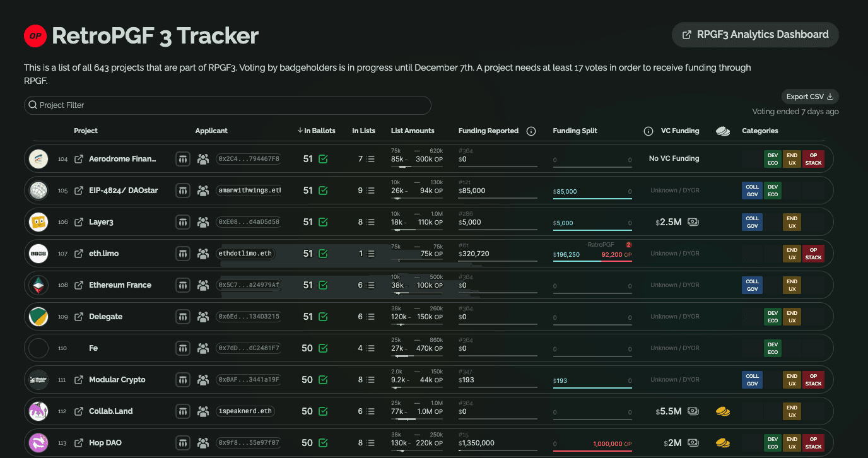Open the RPGF3 Analytics Dashboard link
Screen dimensions: 868x458
755,35
